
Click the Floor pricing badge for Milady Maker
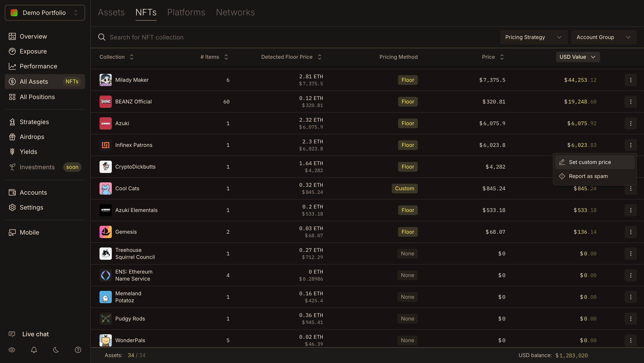point(408,80)
